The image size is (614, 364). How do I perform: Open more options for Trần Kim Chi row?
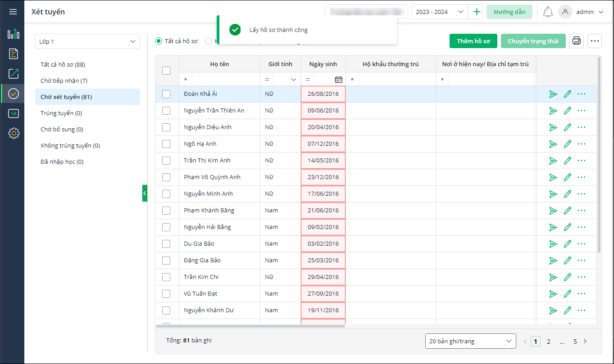[x=582, y=277]
